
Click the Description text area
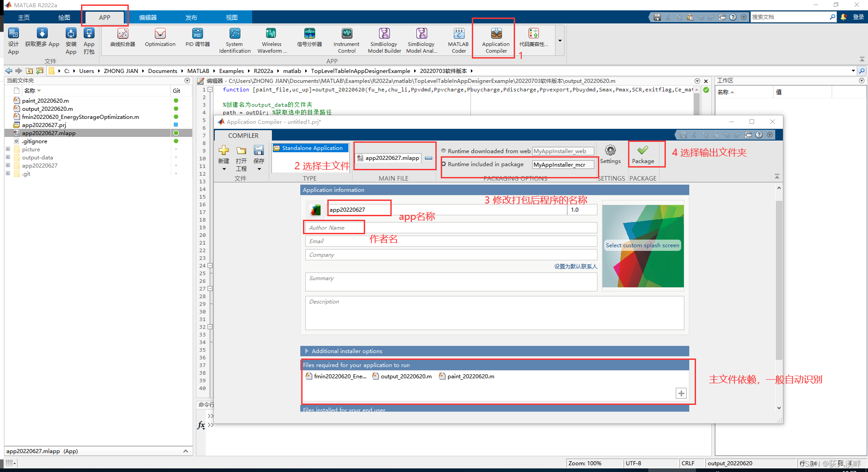pyautogui.click(x=494, y=313)
